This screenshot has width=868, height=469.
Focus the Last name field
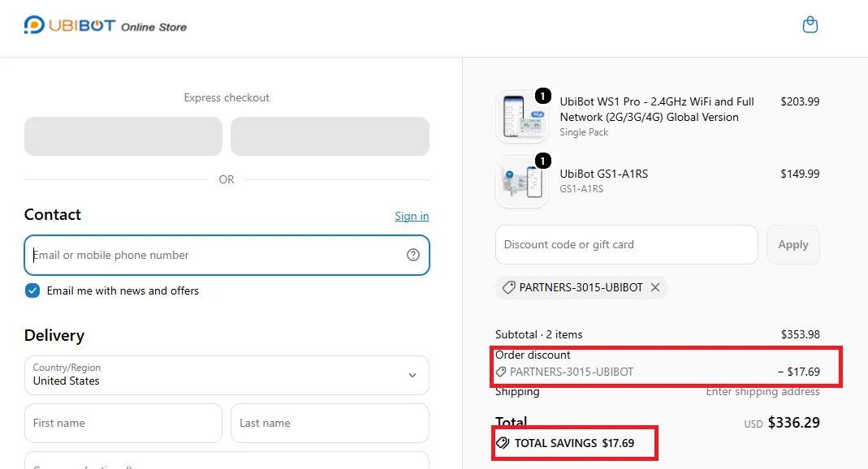coord(330,423)
